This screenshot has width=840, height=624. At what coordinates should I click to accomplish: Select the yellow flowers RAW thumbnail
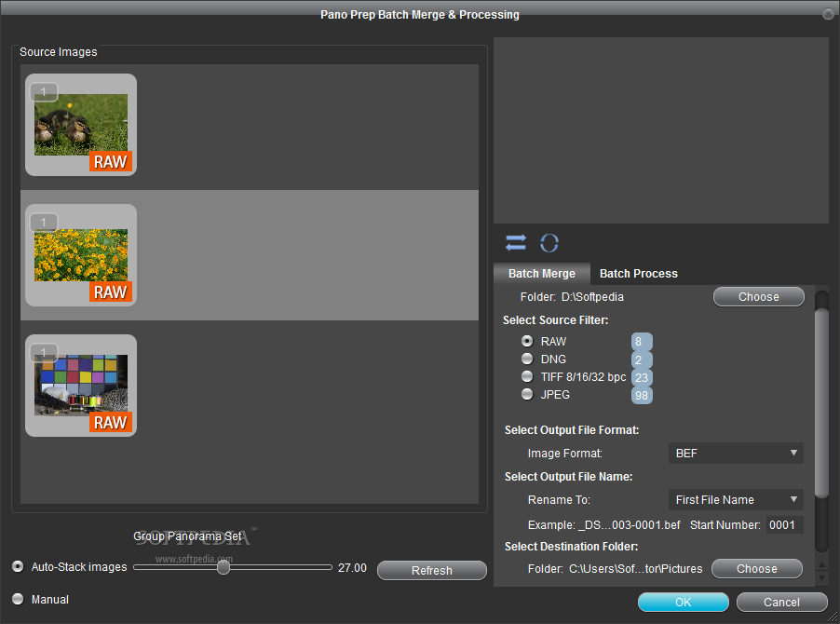coord(81,255)
